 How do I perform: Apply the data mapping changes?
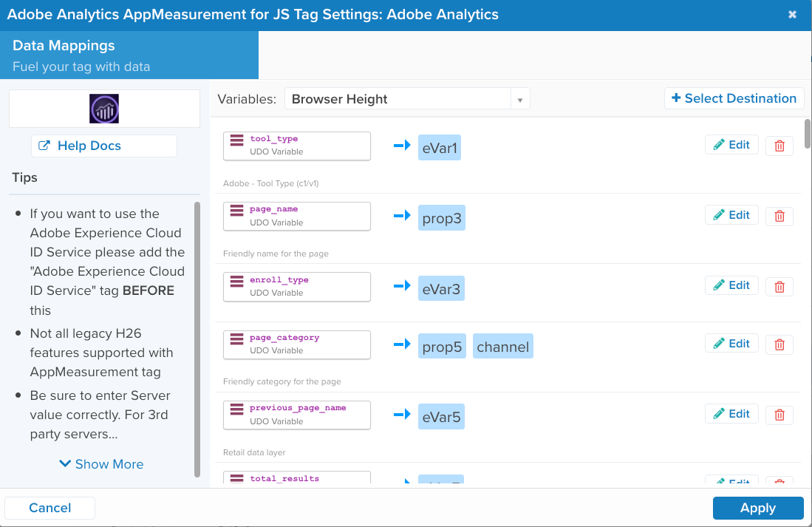(x=758, y=508)
